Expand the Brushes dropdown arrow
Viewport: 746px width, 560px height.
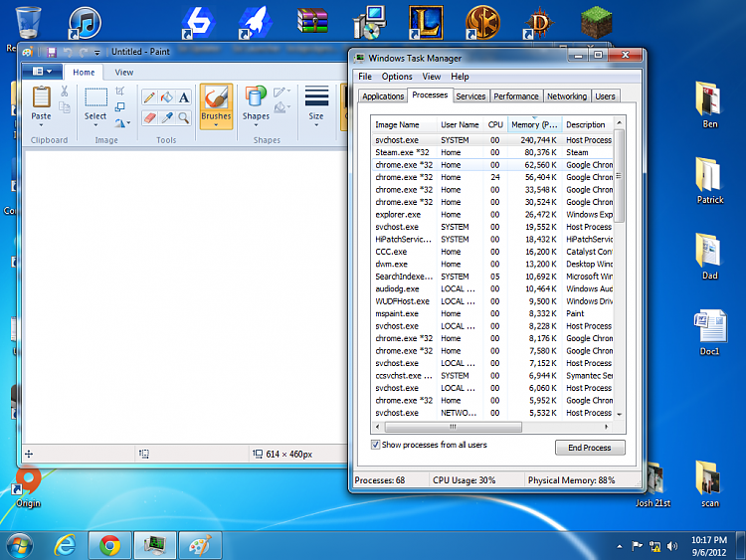pyautogui.click(x=216, y=125)
